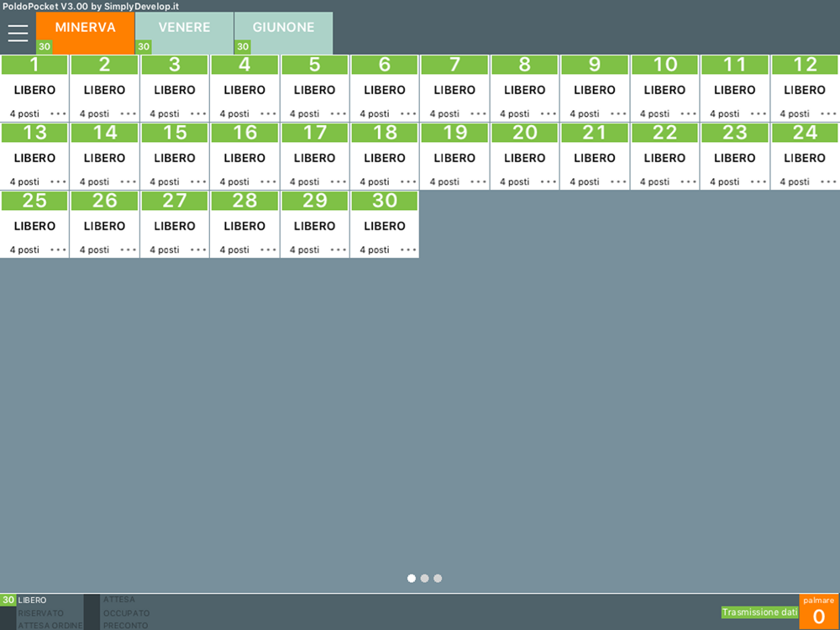The width and height of the screenshot is (840, 630).
Task: Open options dots on table 2
Action: [129, 113]
